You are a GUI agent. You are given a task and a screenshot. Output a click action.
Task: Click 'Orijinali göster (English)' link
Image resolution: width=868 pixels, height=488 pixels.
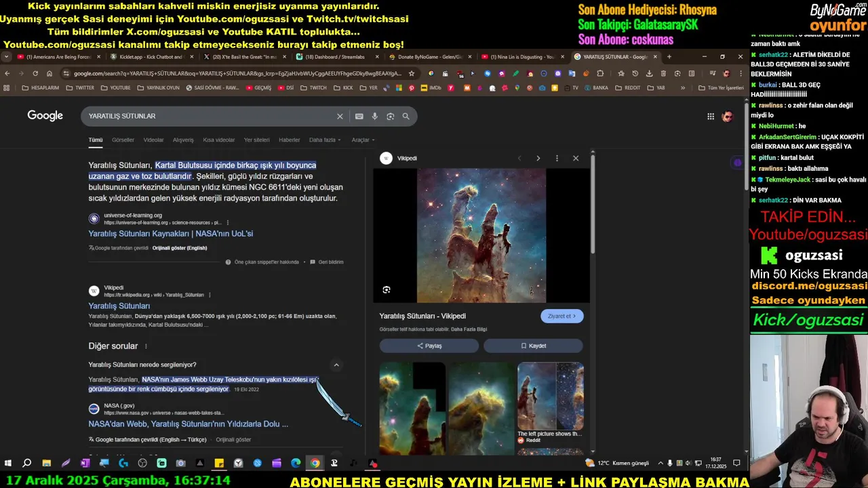click(x=180, y=248)
